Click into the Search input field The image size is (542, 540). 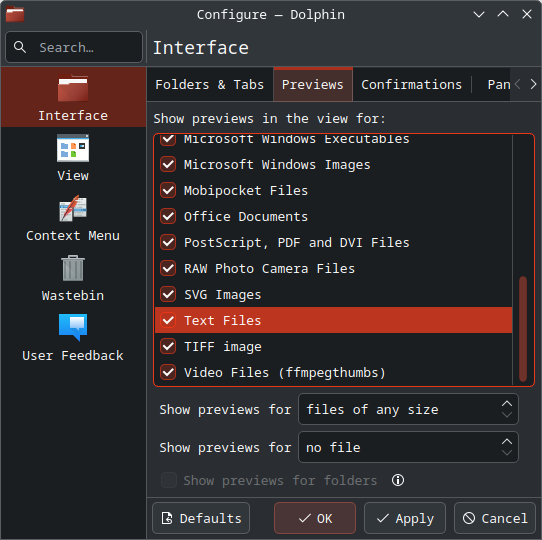click(74, 47)
